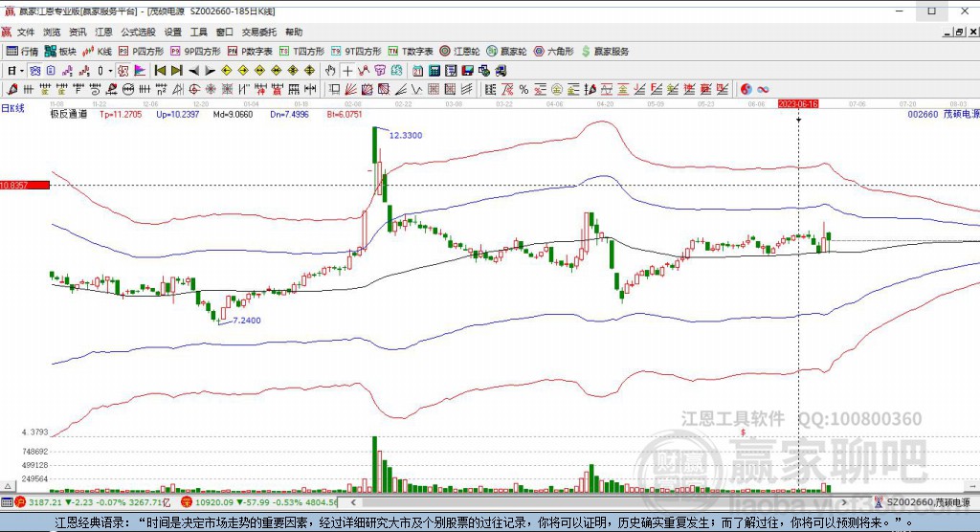Click the infinity symbol icon
980x532 pixels.
pos(763,89)
